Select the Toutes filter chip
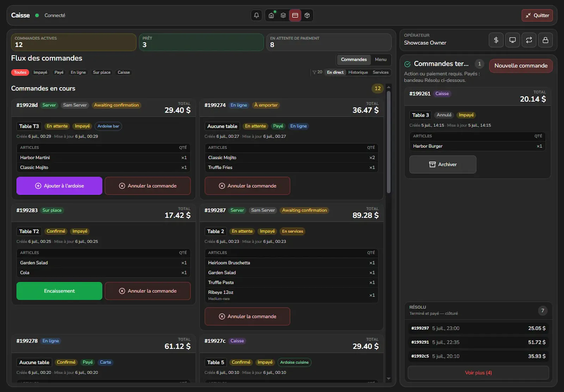564x392 pixels. (x=20, y=72)
